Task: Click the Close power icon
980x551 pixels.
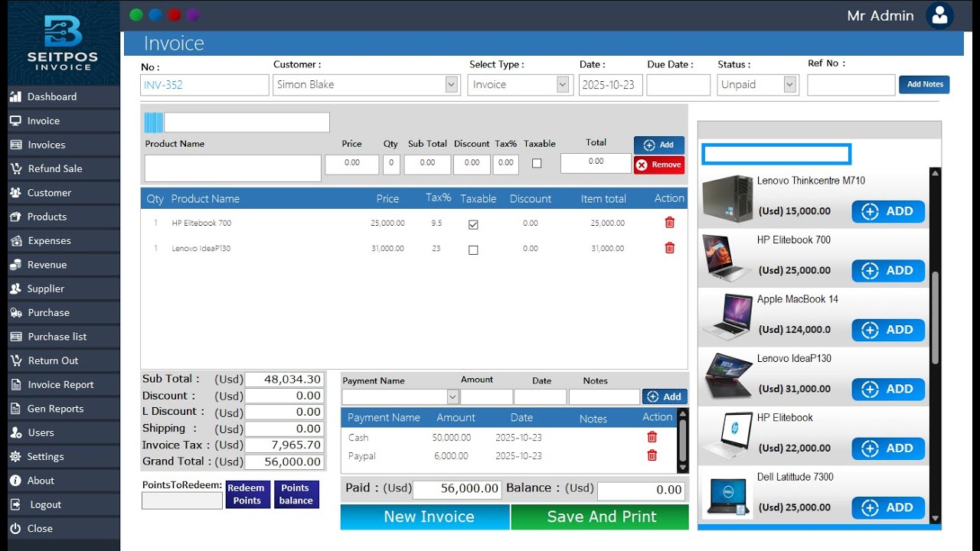Action: 15,529
